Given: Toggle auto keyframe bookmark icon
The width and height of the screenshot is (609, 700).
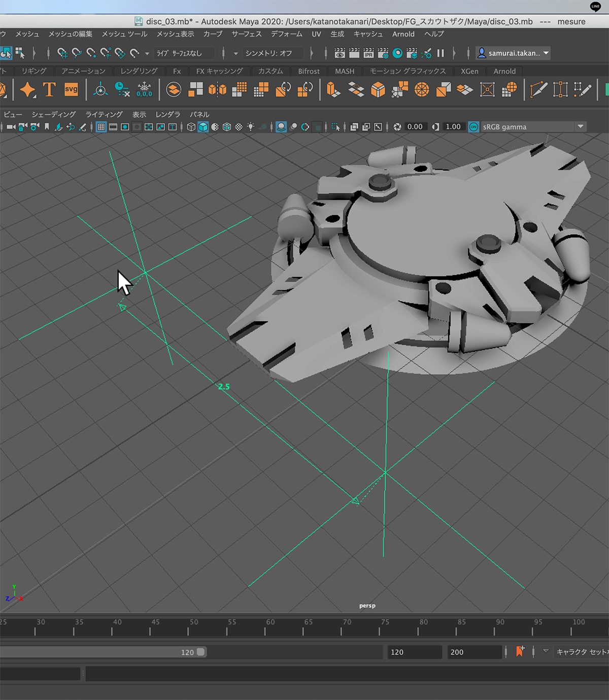Looking at the screenshot, I should pos(520,651).
